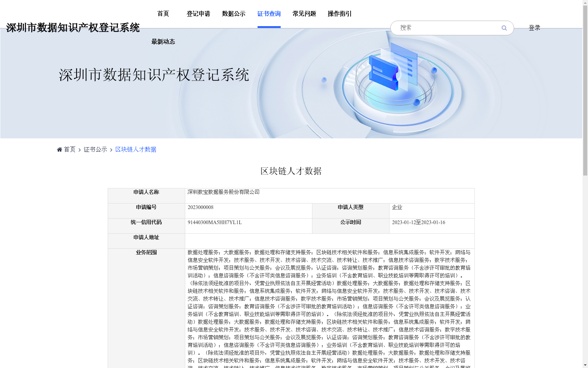Click the 申请人地址 label cell
Viewport: 588px width, 368px height.
pos(146,241)
